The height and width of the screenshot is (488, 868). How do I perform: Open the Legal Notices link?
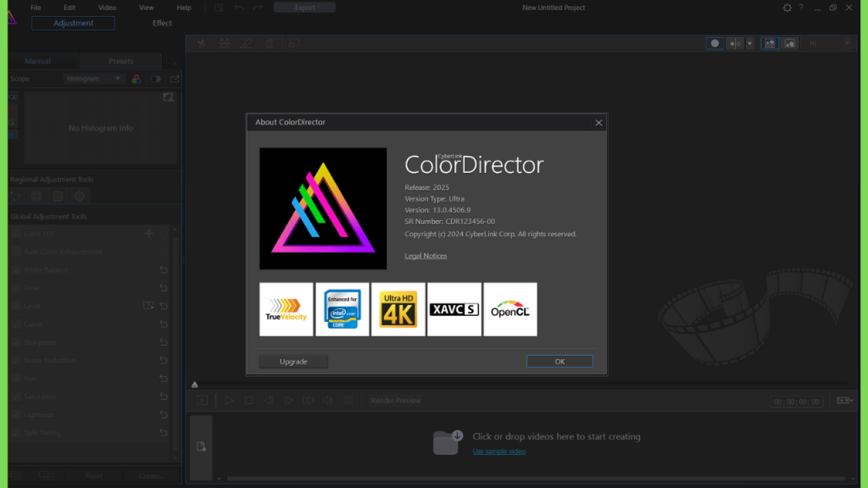point(426,256)
